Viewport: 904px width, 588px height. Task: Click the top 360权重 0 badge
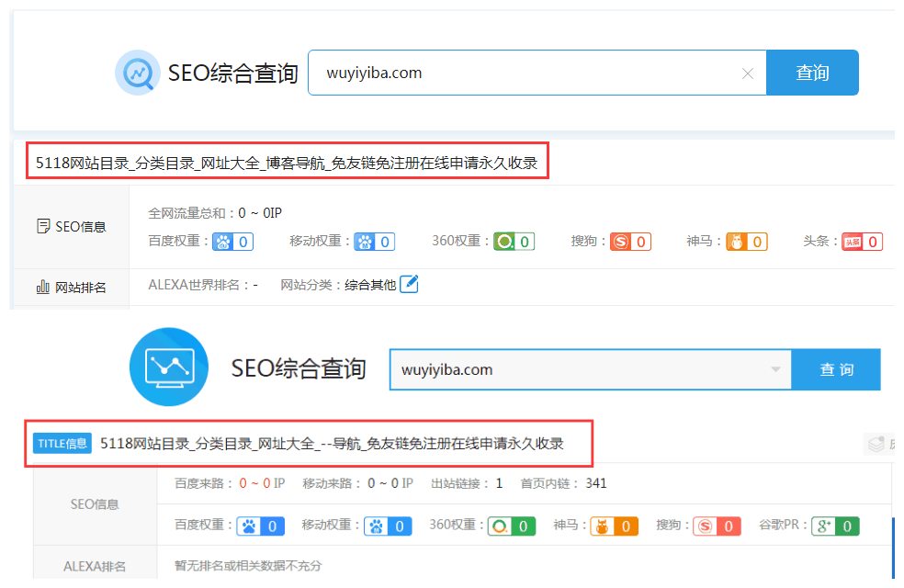coord(514,242)
